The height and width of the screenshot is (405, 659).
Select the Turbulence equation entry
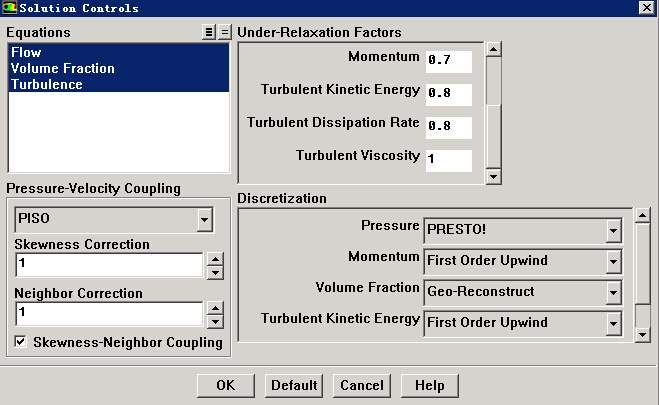click(x=46, y=85)
